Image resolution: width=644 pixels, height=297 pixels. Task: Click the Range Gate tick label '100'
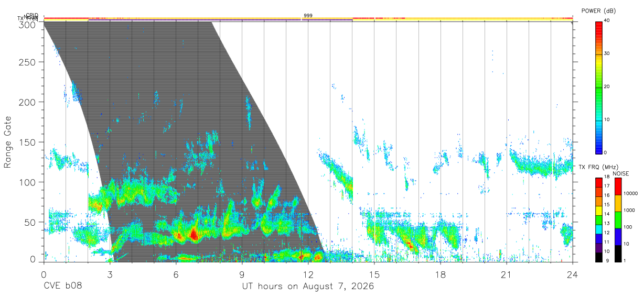click(x=28, y=182)
